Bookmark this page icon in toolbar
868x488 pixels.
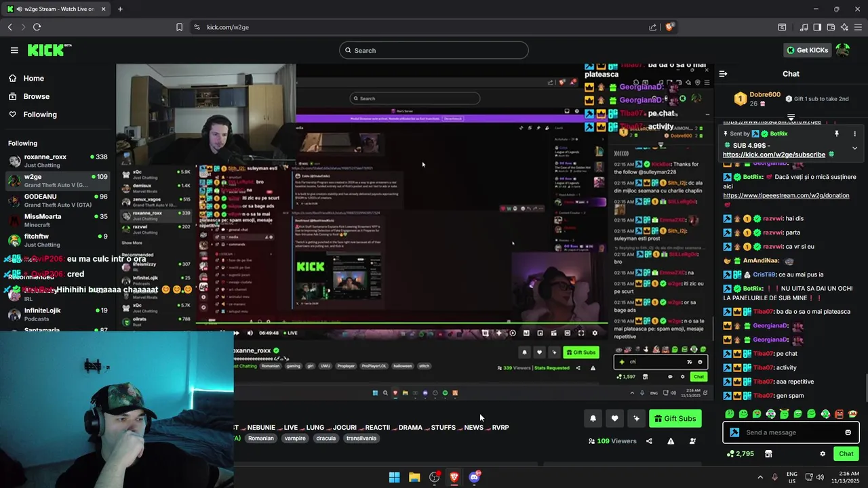point(179,27)
